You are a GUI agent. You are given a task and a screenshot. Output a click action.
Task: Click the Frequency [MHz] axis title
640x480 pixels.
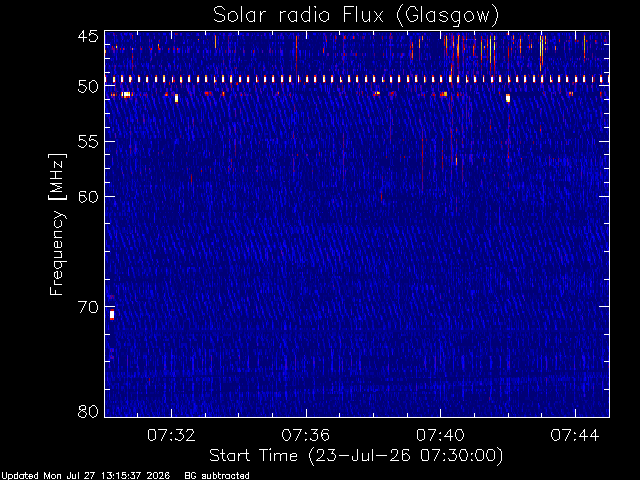coord(57,224)
